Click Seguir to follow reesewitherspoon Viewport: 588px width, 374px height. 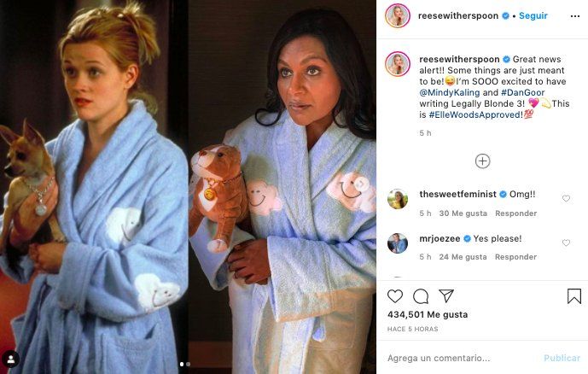coord(533,15)
